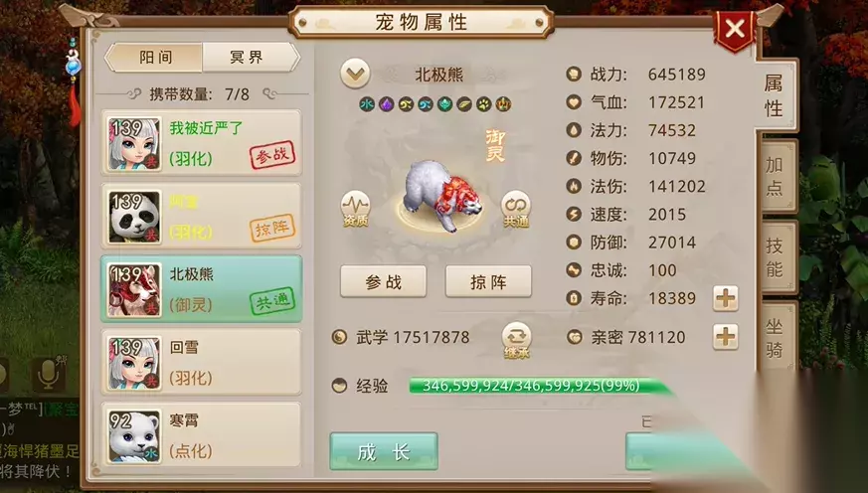Open the 技能 side tab
Screen dimensions: 868x493
[x=775, y=256]
